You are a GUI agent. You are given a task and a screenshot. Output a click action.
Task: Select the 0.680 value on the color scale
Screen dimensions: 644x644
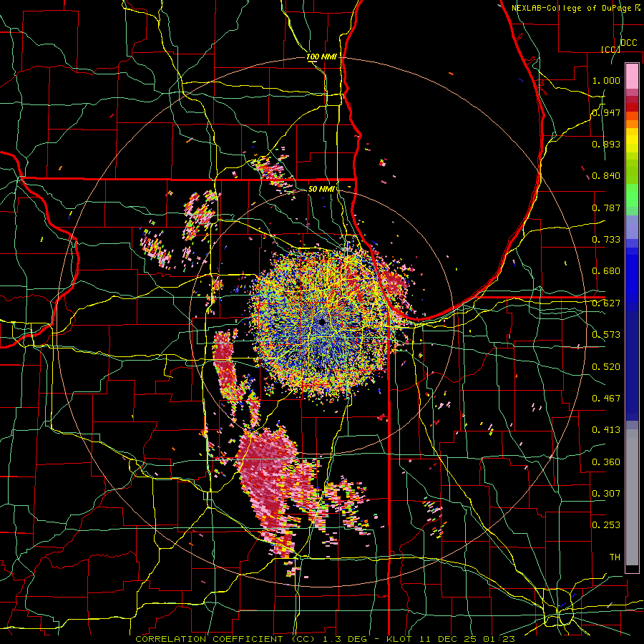606,271
